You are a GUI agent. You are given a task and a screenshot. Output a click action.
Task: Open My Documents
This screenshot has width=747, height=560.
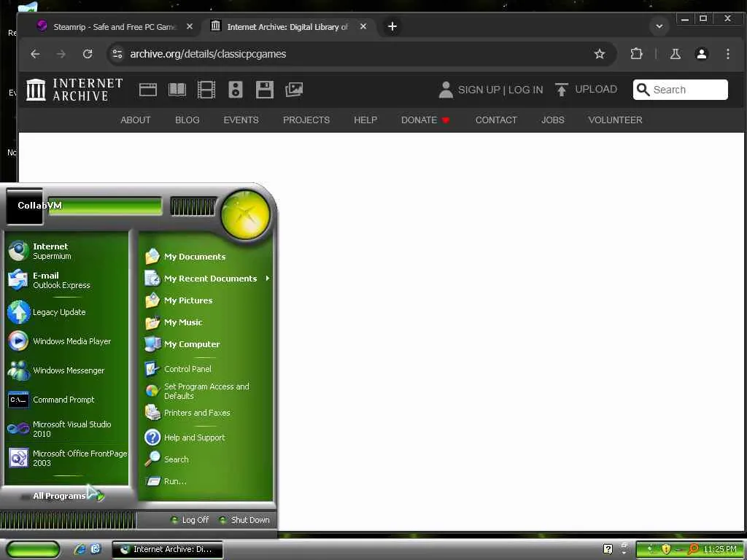coord(207,257)
